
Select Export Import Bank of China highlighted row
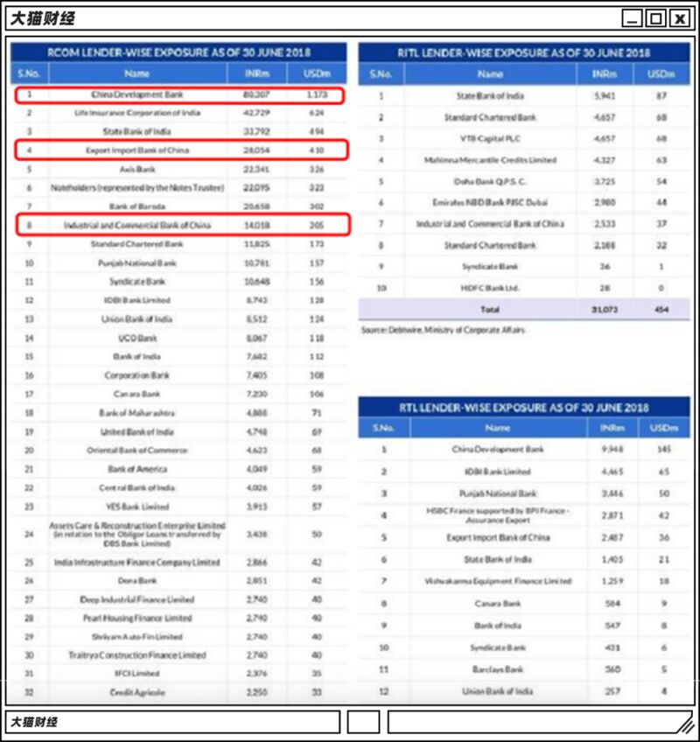182,150
